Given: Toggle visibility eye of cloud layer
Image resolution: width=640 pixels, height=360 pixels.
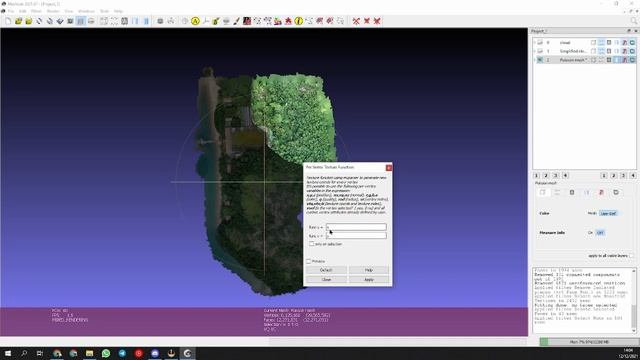Looking at the screenshot, I should pyautogui.click(x=540, y=42).
